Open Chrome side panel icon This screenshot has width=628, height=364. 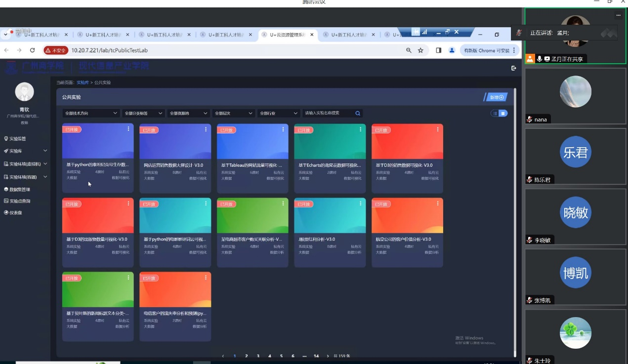[438, 50]
